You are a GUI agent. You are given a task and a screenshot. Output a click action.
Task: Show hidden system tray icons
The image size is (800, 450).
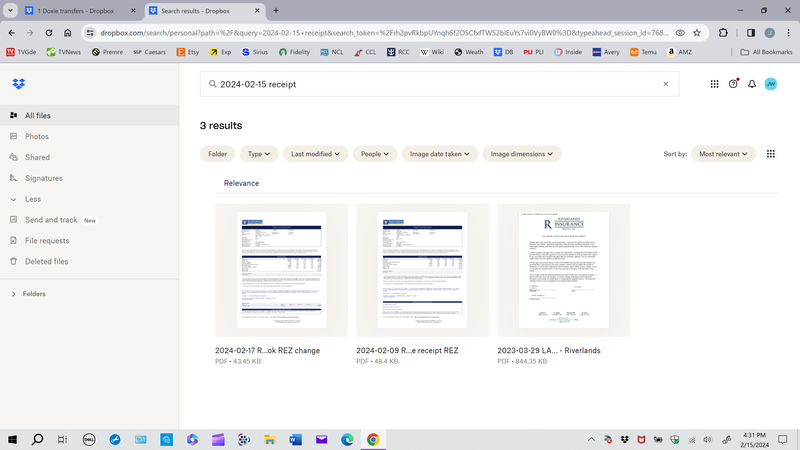point(591,439)
